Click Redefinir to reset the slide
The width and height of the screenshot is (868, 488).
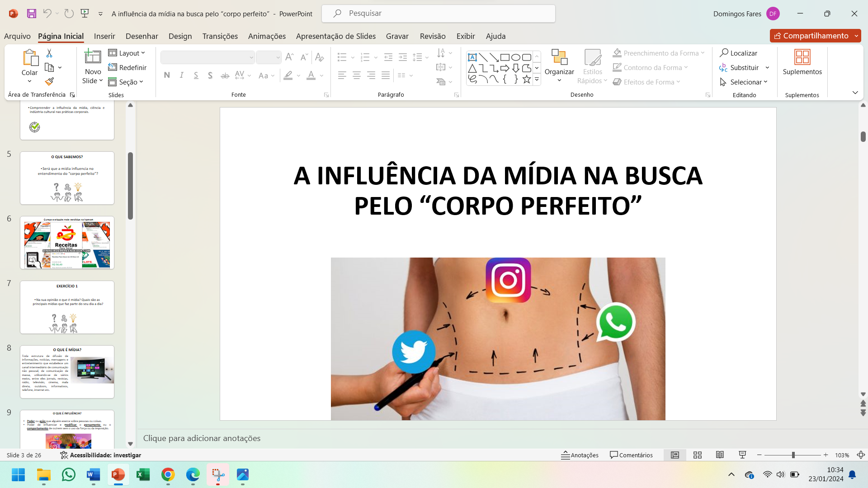pos(127,67)
